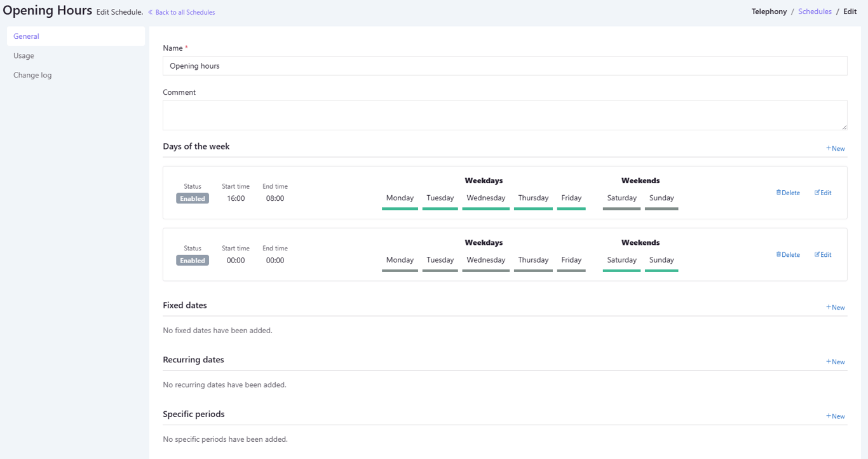Viewport: 868px width, 459px height.
Task: Click the Enabled status badge in first schedule
Action: click(193, 198)
